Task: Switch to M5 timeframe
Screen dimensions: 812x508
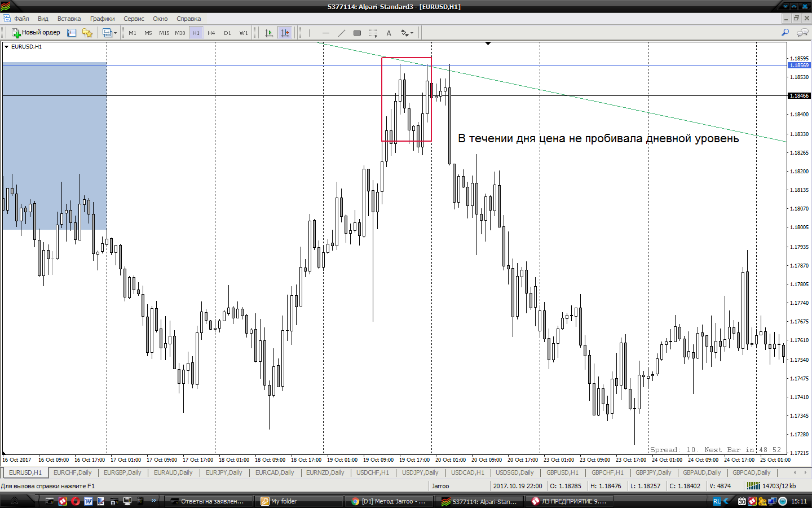Action: [148, 33]
